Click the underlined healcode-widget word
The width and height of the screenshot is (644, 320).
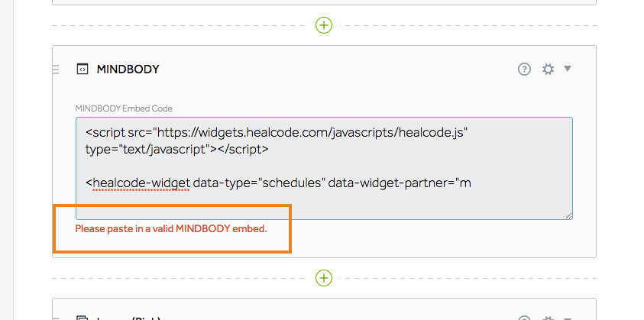click(141, 183)
